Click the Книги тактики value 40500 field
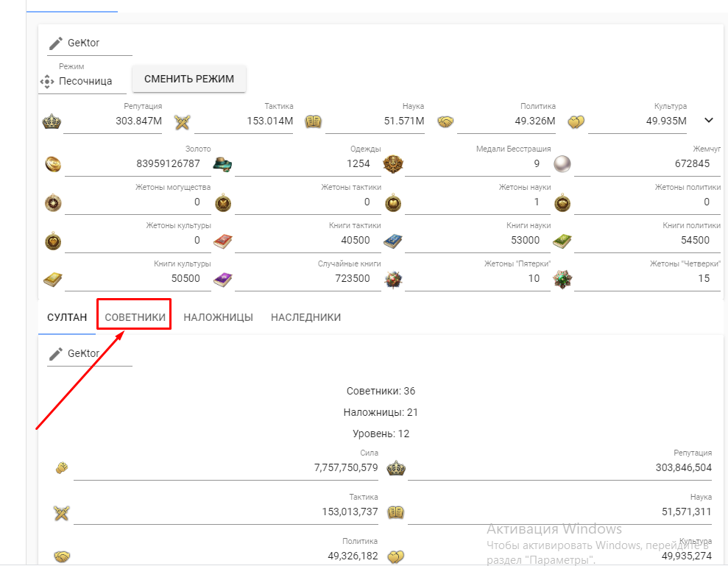The image size is (728, 566). [308, 240]
